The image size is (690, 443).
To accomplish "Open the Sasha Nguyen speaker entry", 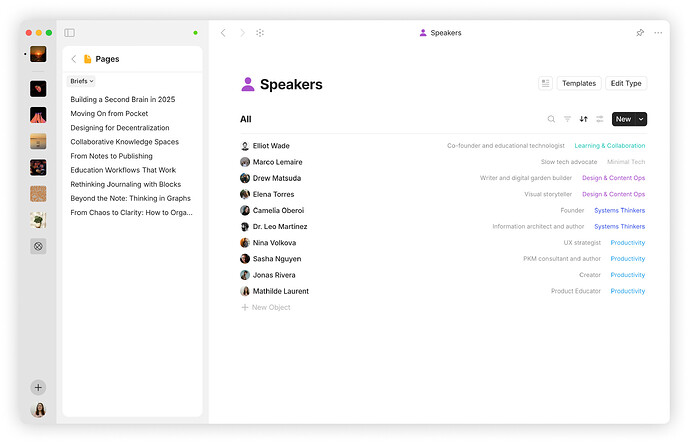I will (x=277, y=259).
